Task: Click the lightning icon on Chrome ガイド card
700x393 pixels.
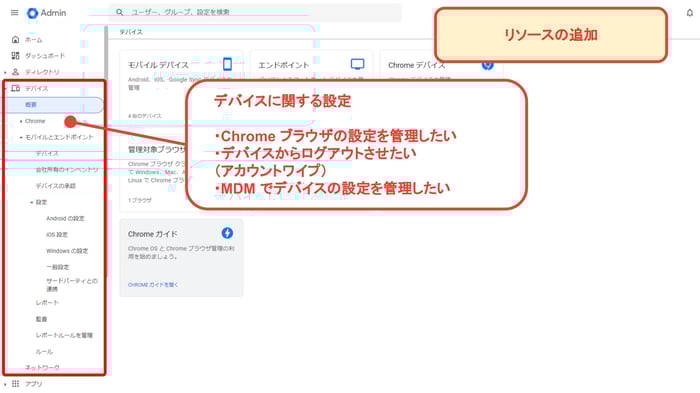Action: tap(227, 233)
